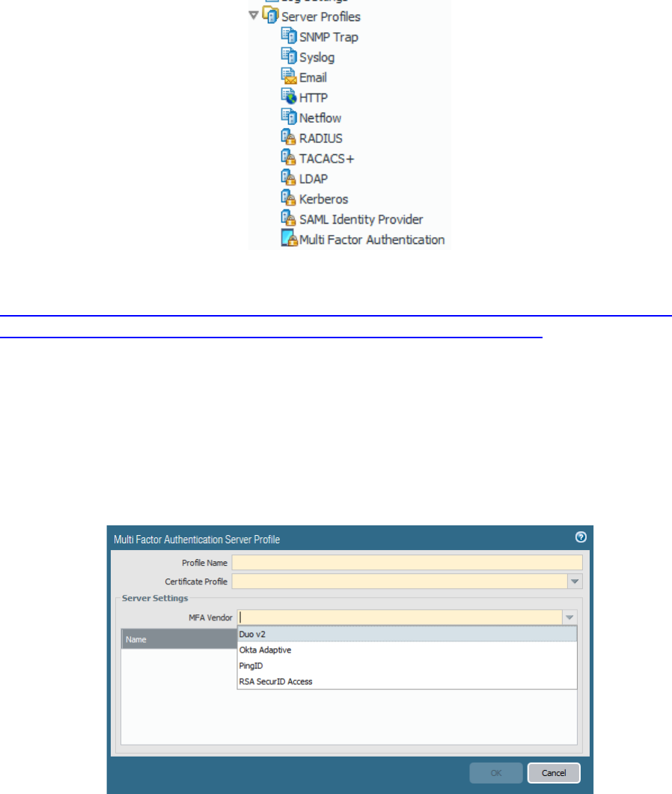Image resolution: width=672 pixels, height=794 pixels.
Task: Open help icon in dialog title bar
Action: pos(581,537)
